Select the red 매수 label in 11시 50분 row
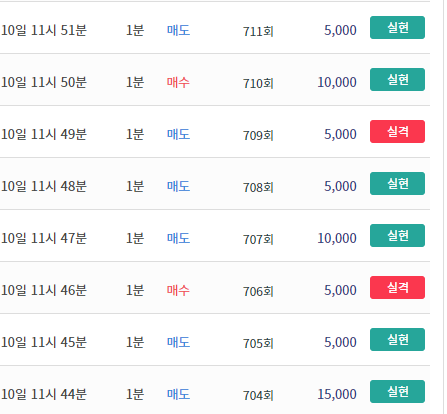447x414 pixels. point(178,82)
